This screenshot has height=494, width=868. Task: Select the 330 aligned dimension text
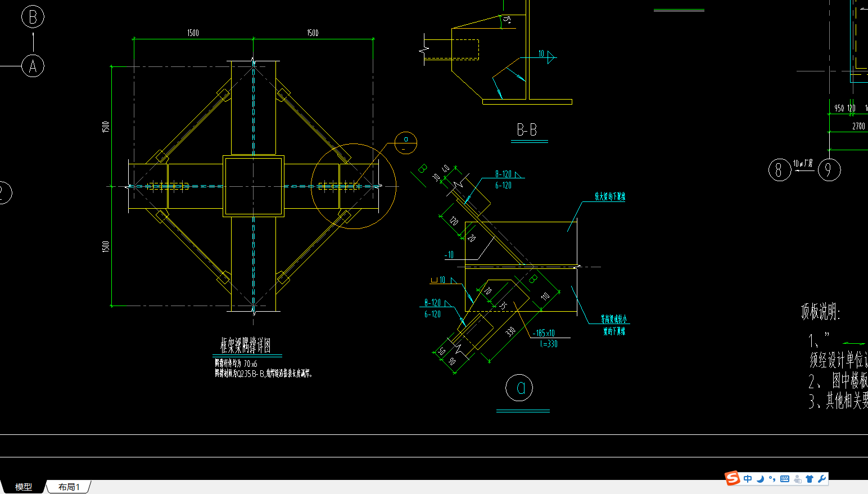pos(510,331)
